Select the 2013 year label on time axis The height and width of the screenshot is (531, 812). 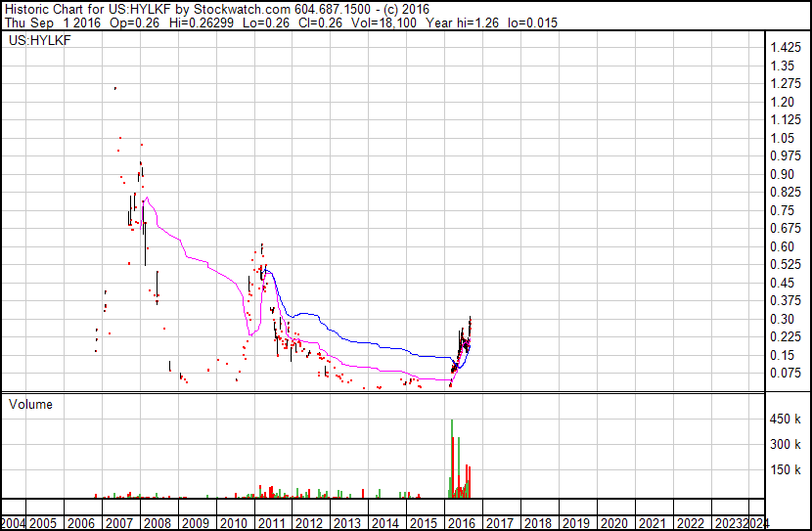(x=347, y=523)
